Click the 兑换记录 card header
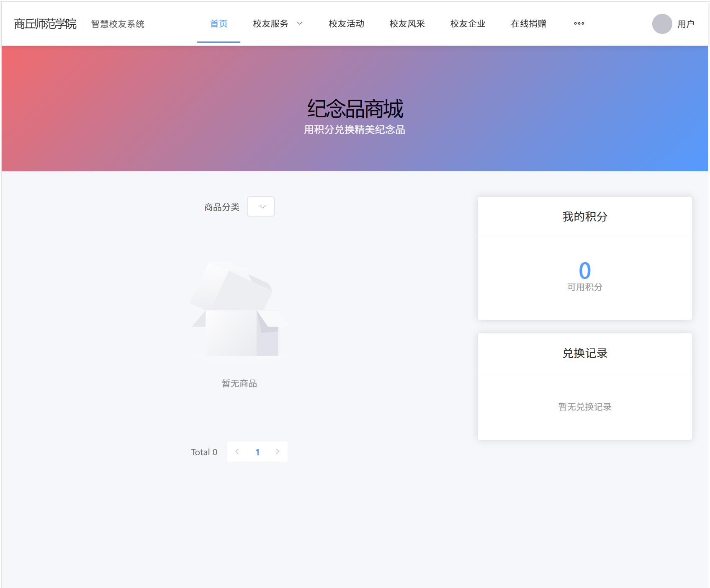This screenshot has height=588, width=710. [x=584, y=353]
